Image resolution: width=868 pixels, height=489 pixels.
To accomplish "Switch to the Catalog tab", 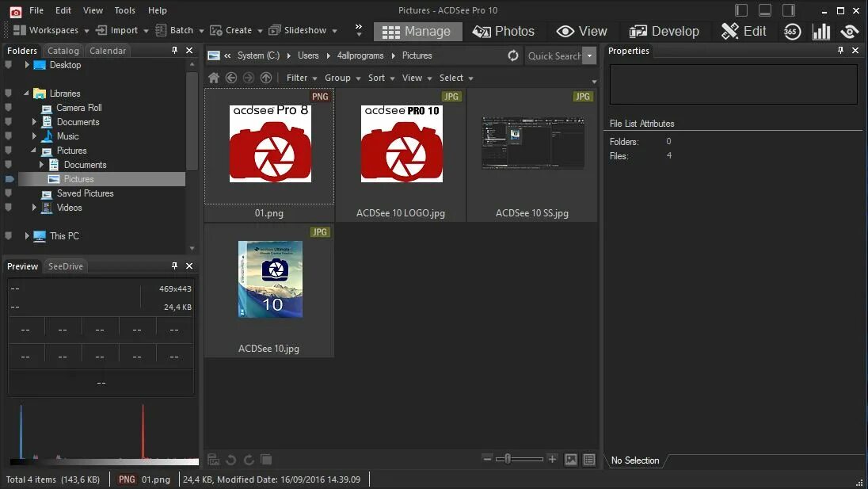I will point(63,50).
